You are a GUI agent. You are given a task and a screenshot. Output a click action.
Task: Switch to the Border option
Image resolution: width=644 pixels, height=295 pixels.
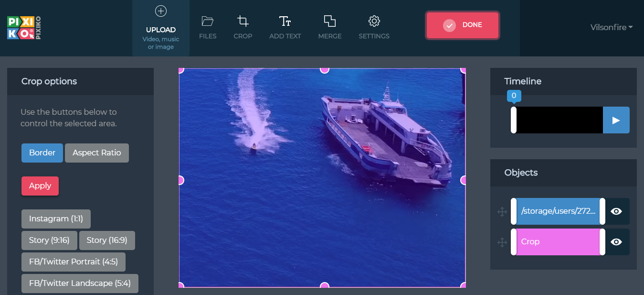click(42, 153)
